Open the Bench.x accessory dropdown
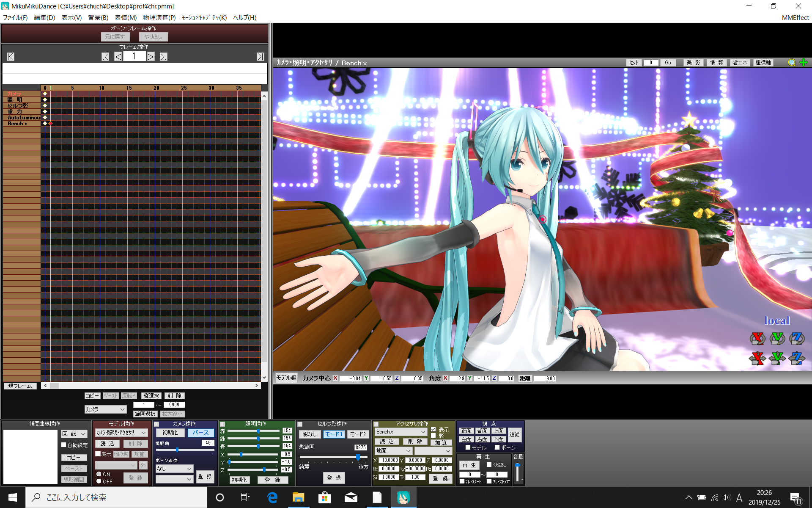The image size is (812, 508). click(401, 432)
